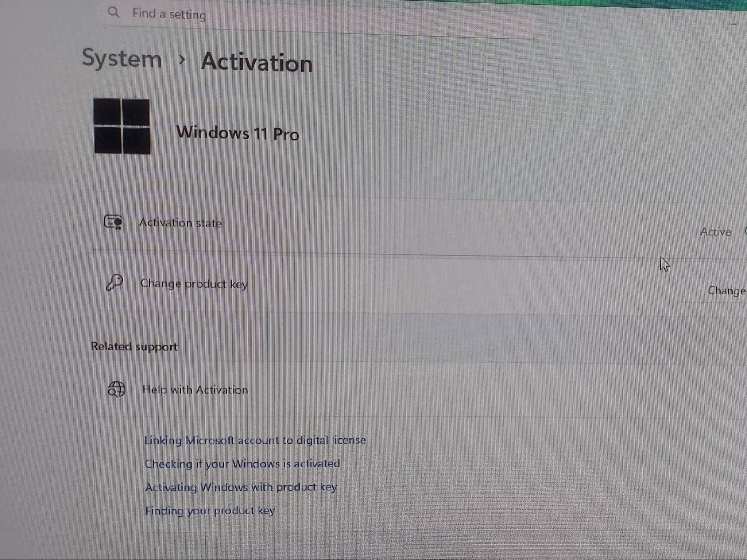Viewport: 747px width, 560px height.
Task: Click the Help with Activation globe icon
Action: [x=117, y=389]
